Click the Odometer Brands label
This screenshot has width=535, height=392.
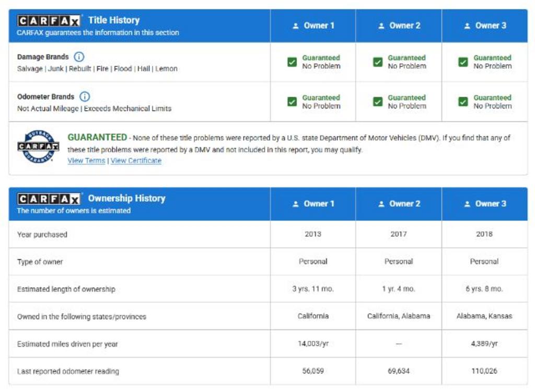pos(46,97)
